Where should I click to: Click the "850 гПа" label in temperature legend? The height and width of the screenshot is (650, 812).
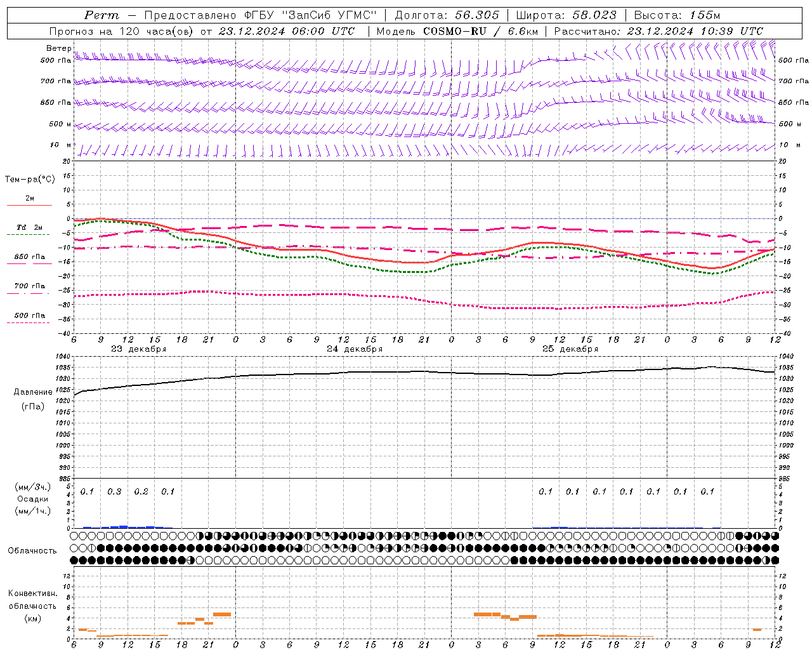pos(30,257)
